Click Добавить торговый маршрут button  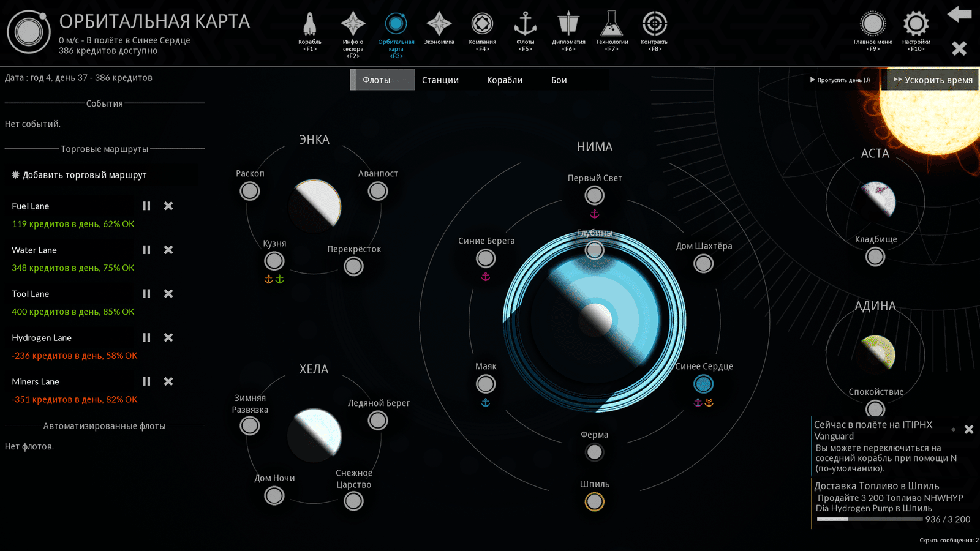[x=101, y=175]
